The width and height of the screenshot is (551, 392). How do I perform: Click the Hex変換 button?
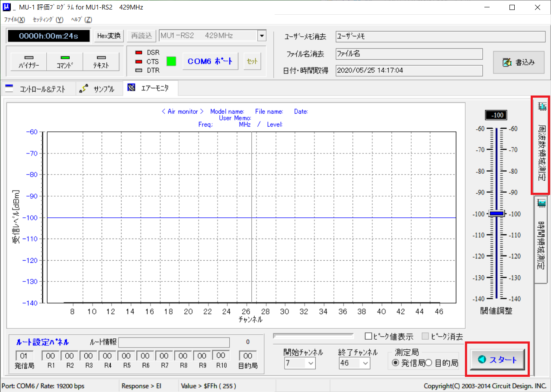click(109, 36)
